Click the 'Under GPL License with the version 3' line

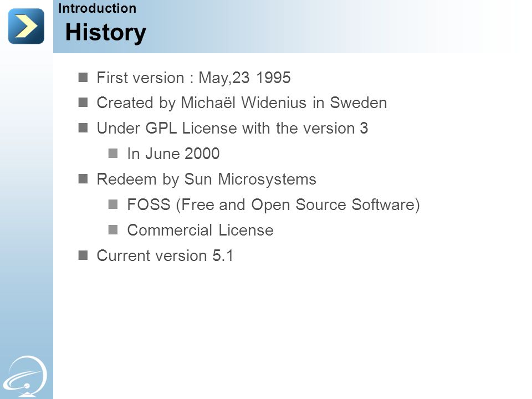click(x=232, y=128)
